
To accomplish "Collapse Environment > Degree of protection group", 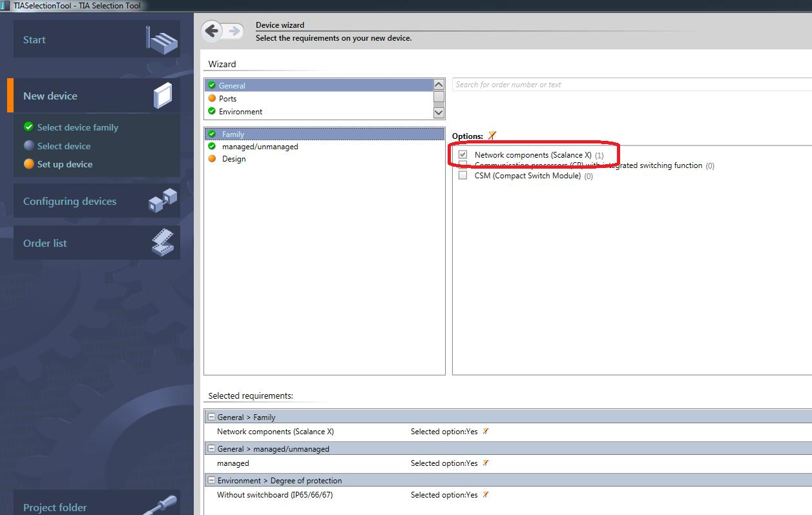I will pyautogui.click(x=211, y=481).
